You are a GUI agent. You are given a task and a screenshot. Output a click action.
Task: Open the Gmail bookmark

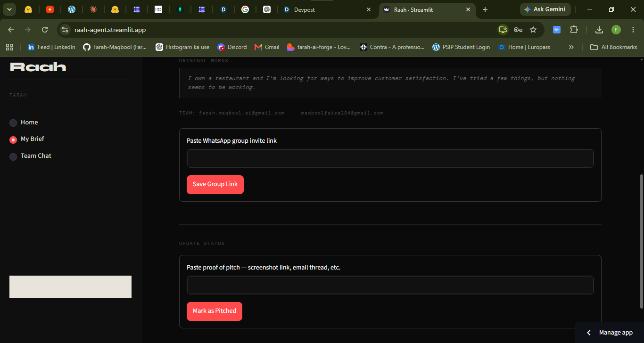pos(267,47)
